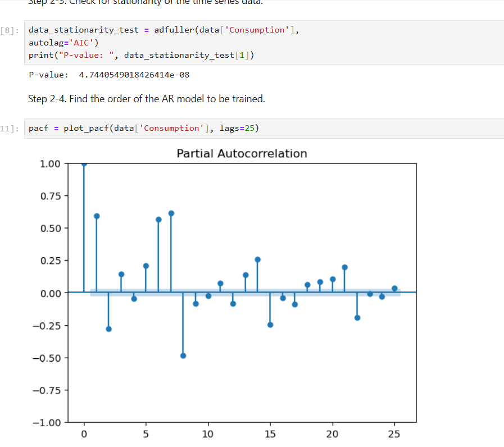Image resolution: width=504 pixels, height=447 pixels.
Task: Click the print statement line in cell 8
Action: click(x=140, y=55)
